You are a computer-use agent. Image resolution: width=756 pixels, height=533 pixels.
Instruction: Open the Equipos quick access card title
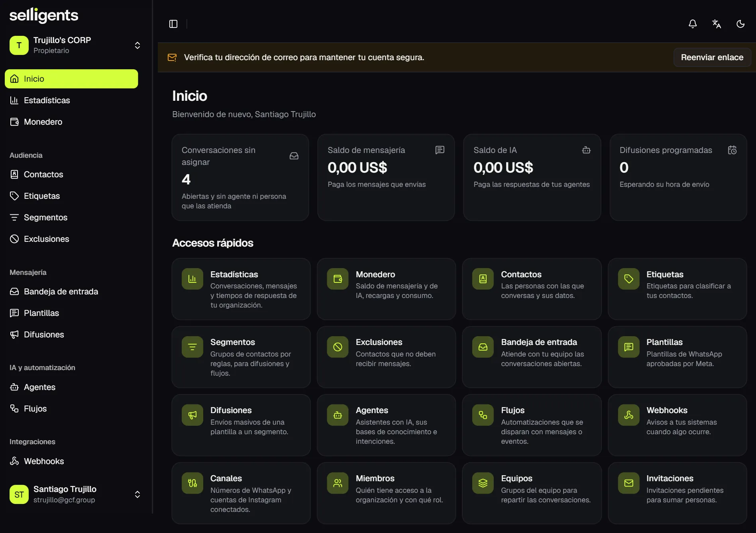(516, 478)
